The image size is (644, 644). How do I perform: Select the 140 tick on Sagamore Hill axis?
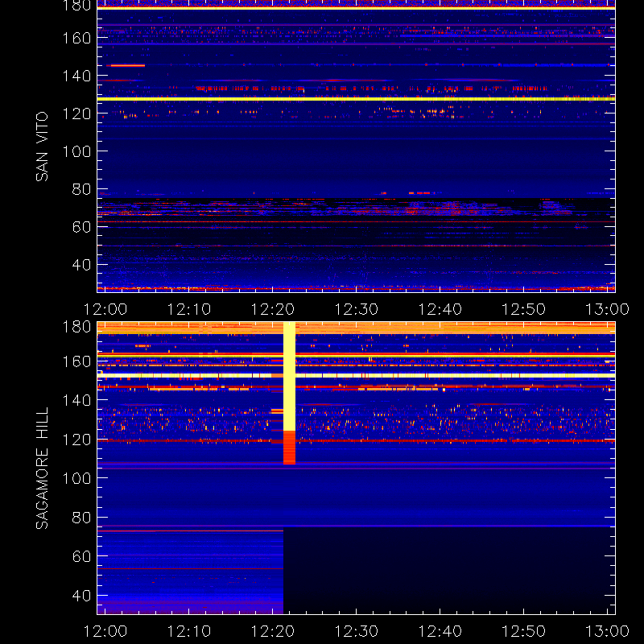[x=76, y=400]
